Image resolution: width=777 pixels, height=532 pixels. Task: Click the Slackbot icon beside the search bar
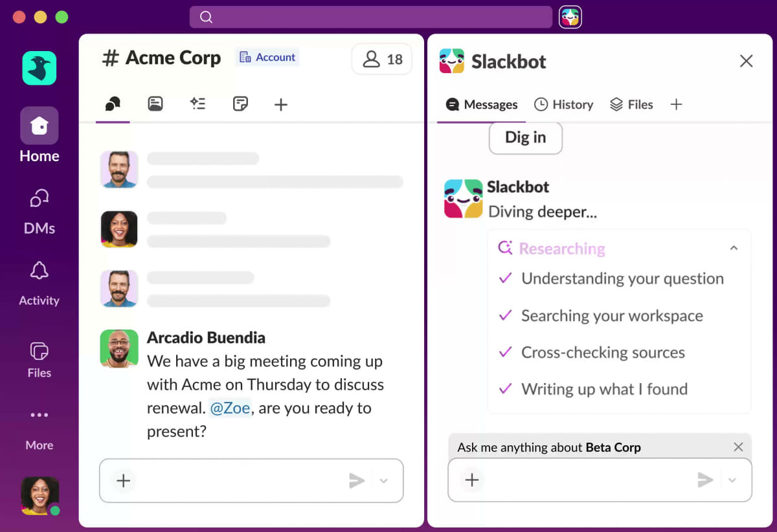pos(570,17)
